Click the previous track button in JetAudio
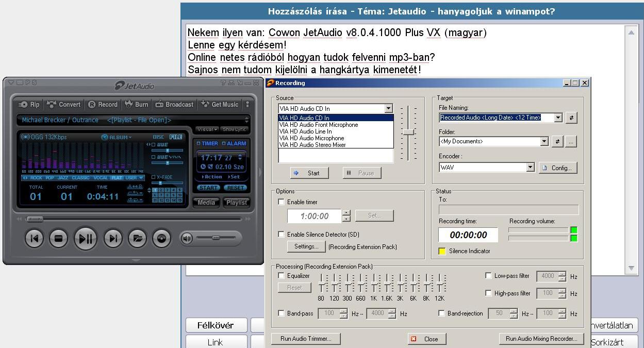This screenshot has height=348, width=644. (34, 238)
